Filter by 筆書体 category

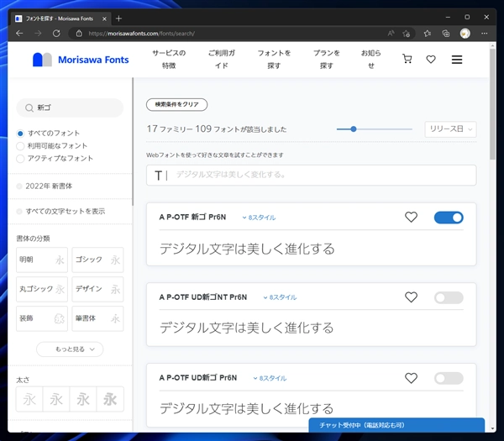[x=97, y=318]
